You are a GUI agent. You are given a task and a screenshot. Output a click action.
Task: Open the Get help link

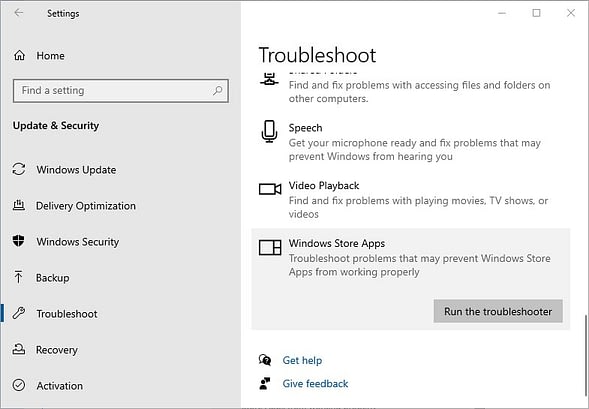[302, 361]
